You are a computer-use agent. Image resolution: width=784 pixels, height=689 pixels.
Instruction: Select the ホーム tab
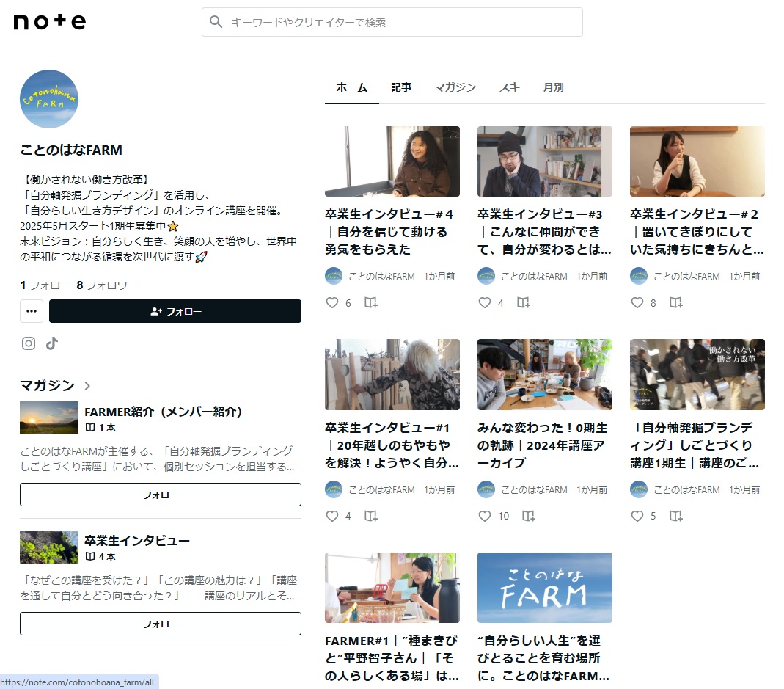click(352, 87)
